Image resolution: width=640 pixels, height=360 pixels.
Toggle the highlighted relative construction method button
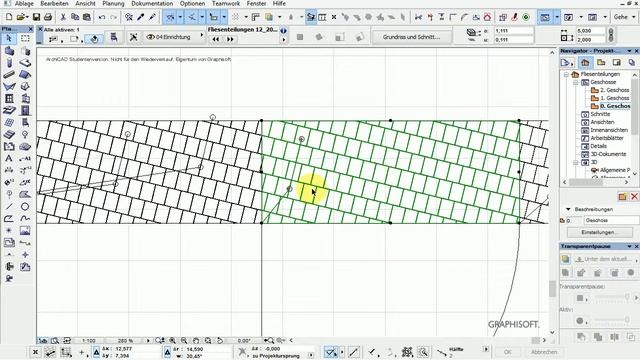pyautogui.click(x=331, y=352)
